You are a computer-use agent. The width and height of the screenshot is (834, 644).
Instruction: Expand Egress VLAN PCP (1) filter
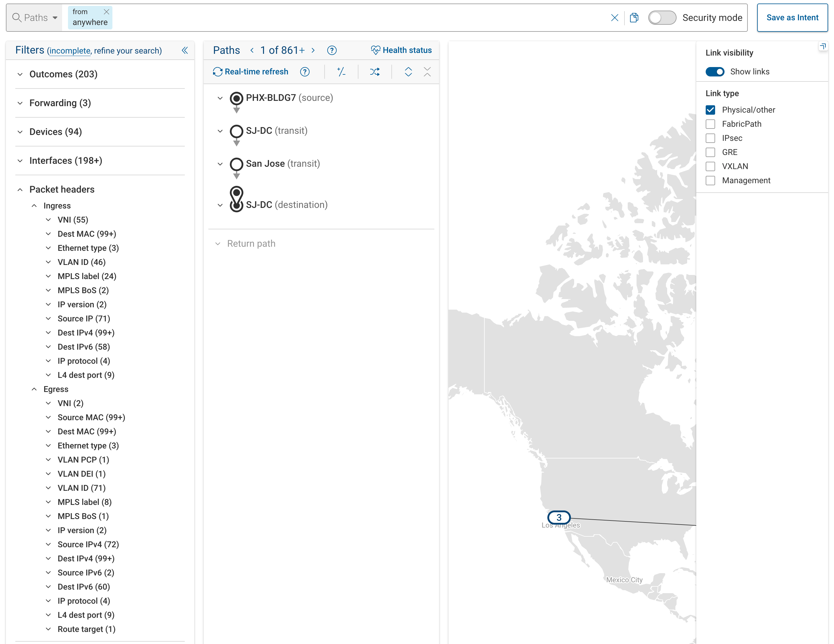click(48, 460)
